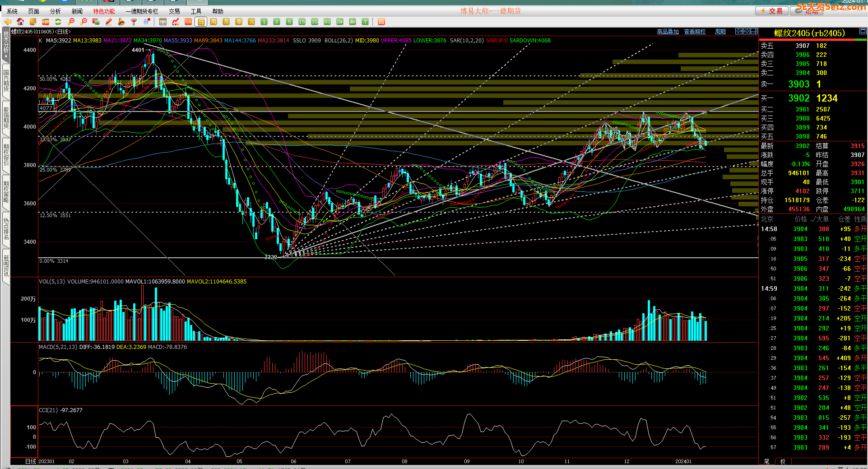Select the 30-minute period icon

[x=315, y=22]
